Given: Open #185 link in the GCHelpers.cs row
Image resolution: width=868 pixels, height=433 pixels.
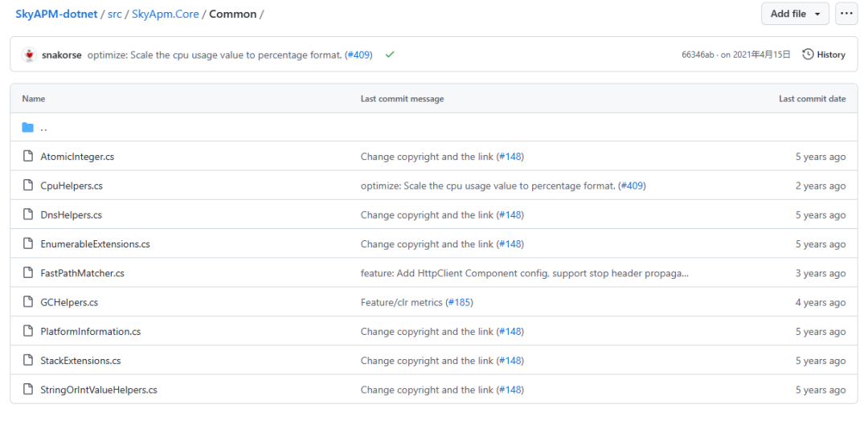Looking at the screenshot, I should point(459,303).
